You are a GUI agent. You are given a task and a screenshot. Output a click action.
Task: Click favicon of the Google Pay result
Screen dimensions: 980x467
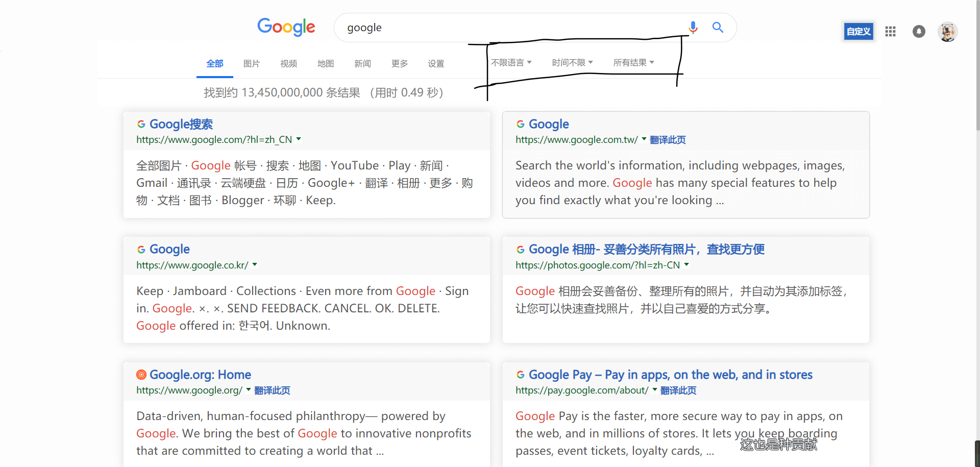pyautogui.click(x=521, y=375)
